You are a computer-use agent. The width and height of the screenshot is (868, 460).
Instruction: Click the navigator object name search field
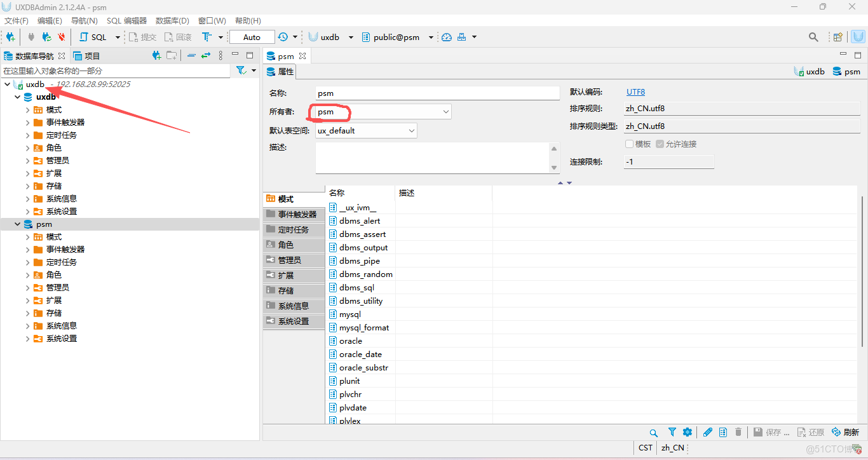(115, 71)
